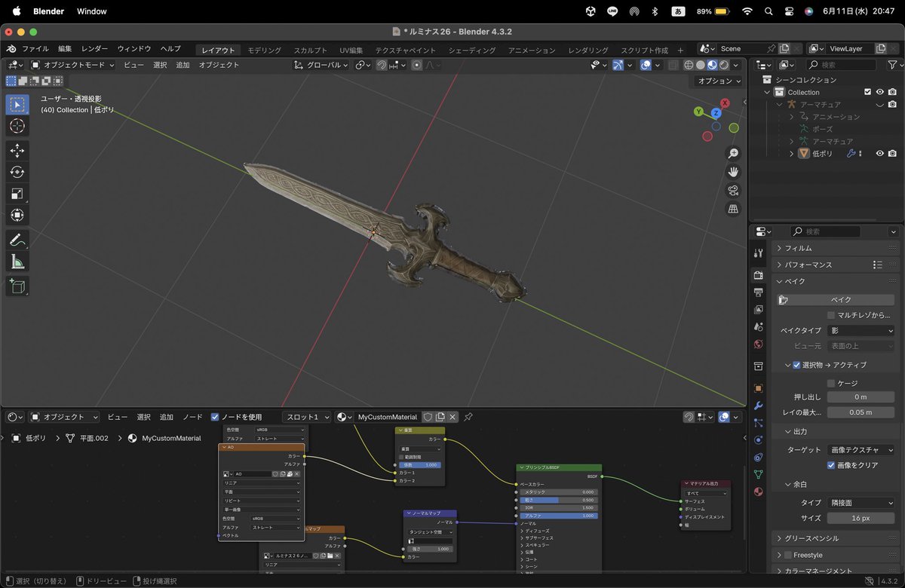Screen dimensions: 905x588
Task: Select the Move tool in viewport toolbar
Action: tap(17, 150)
